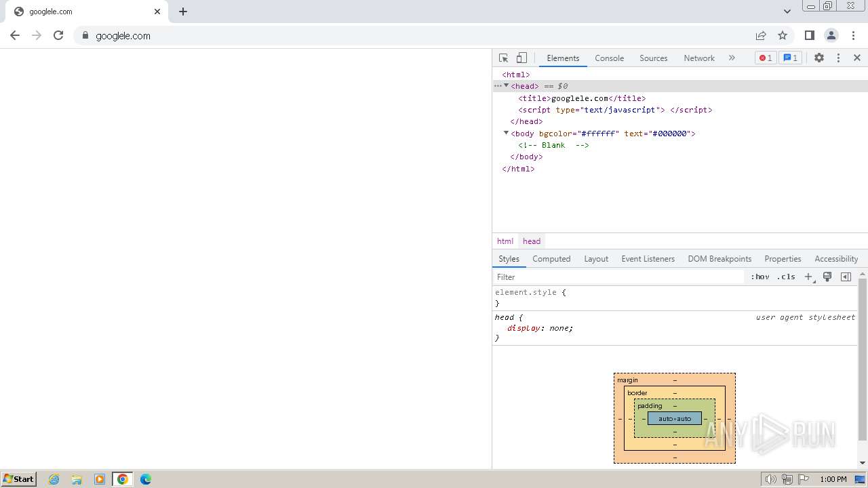Viewport: 868px width, 488px height.
Task: Toggle the device toolbar icon
Action: 521,58
